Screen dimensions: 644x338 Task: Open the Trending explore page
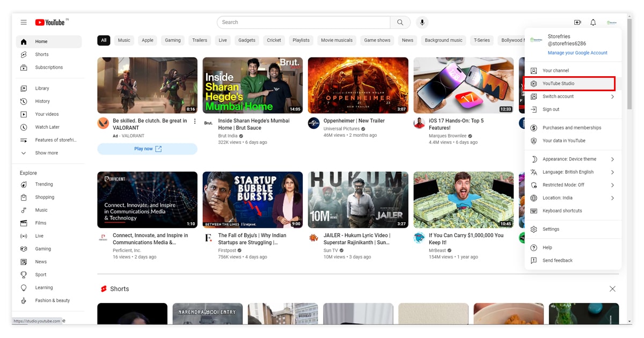pyautogui.click(x=44, y=185)
